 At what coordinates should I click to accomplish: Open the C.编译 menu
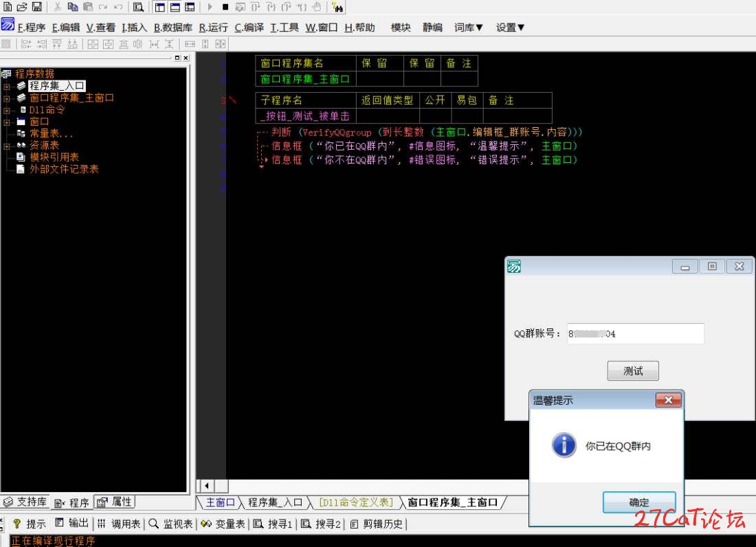click(249, 27)
